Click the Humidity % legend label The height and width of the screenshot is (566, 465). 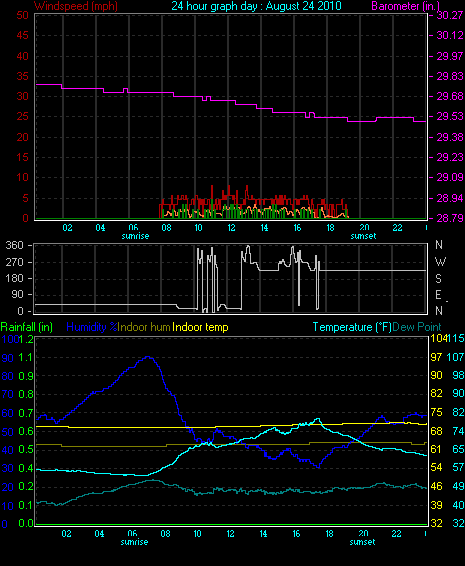[x=92, y=327]
